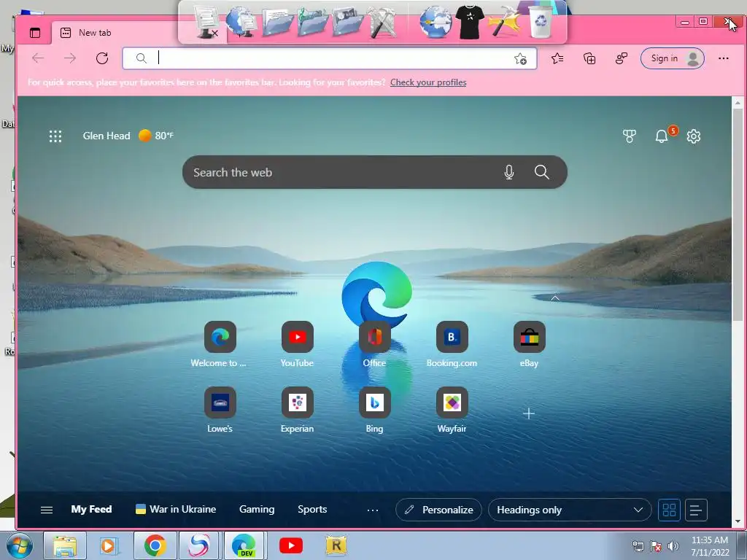Viewport: 747px width, 560px height.
Task: Click the page vertical scrollbar
Action: 738,214
